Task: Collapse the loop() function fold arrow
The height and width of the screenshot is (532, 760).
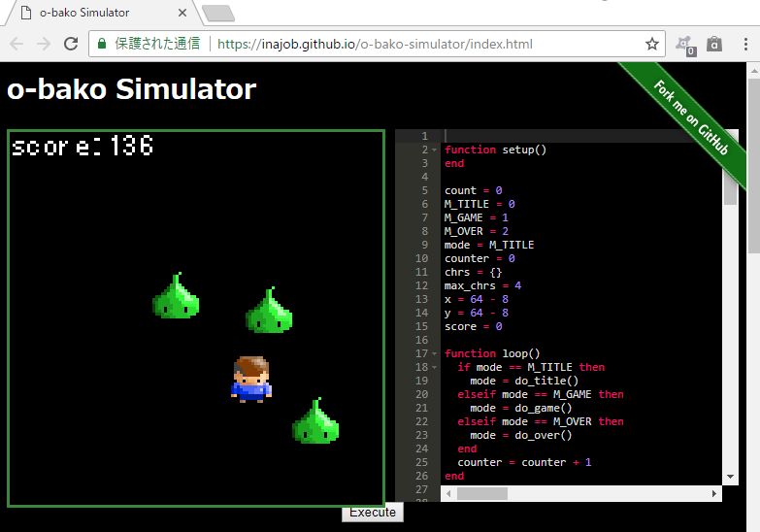Action: click(x=434, y=353)
